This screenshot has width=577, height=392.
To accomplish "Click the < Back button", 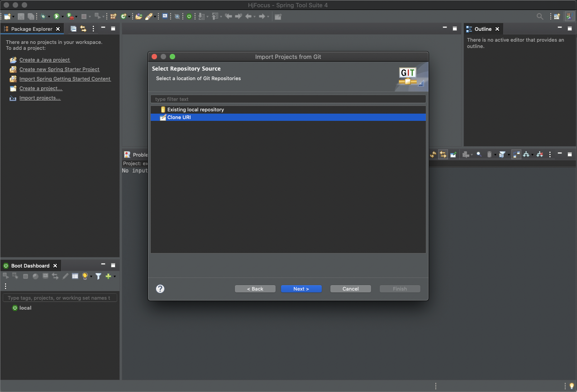I will [255, 289].
